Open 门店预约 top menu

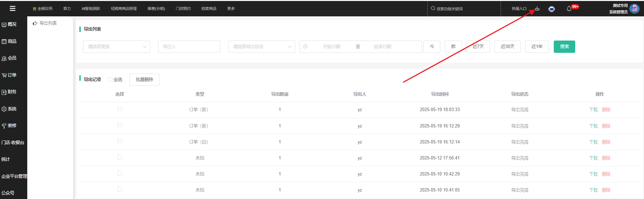(183, 9)
